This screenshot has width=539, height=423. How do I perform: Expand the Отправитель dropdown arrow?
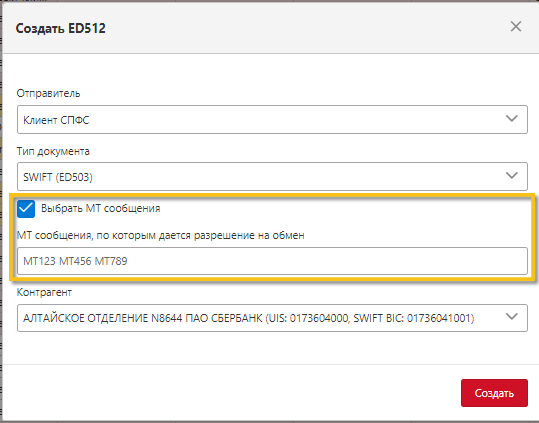pyautogui.click(x=512, y=119)
